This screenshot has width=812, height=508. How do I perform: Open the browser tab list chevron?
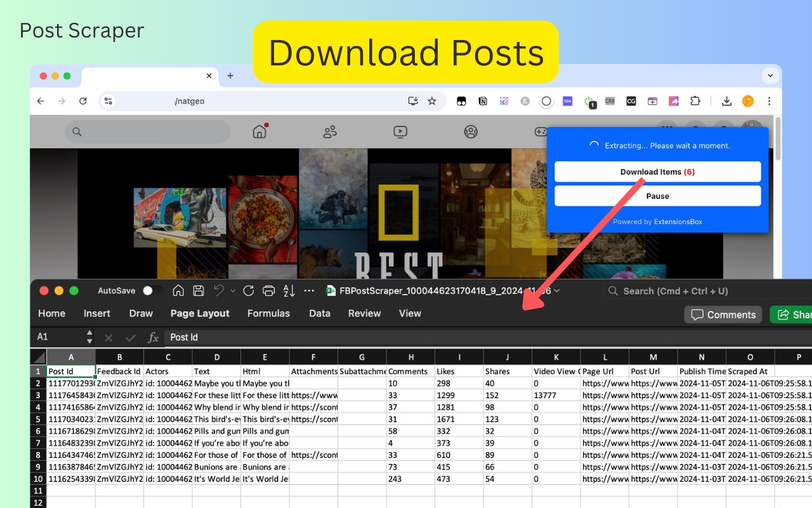[x=771, y=76]
